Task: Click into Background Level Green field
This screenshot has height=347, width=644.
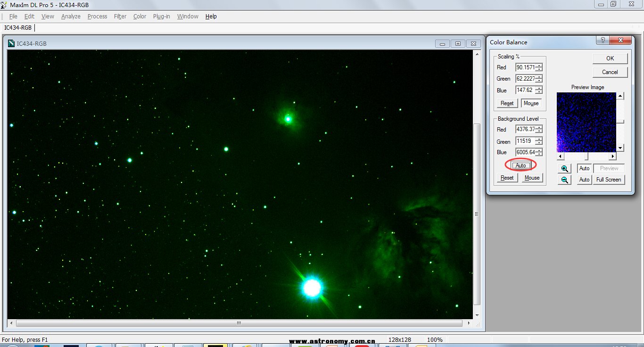Action: pyautogui.click(x=525, y=141)
